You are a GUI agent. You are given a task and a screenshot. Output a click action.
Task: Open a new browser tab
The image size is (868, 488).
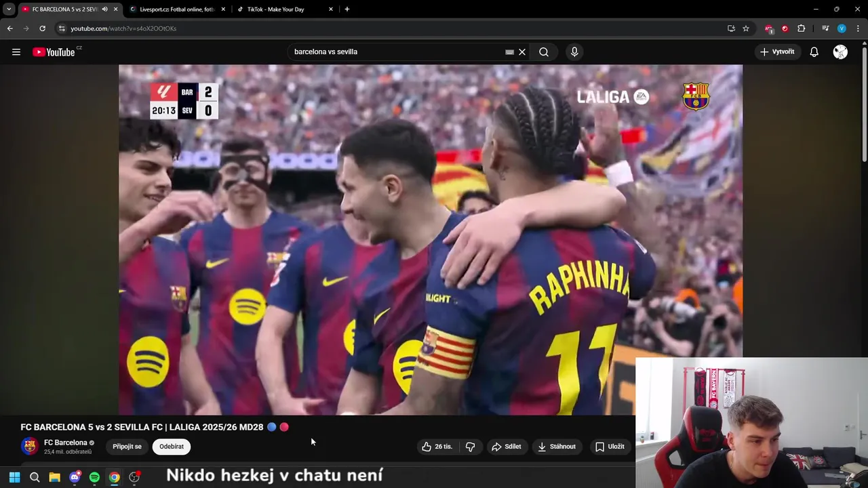pos(347,9)
